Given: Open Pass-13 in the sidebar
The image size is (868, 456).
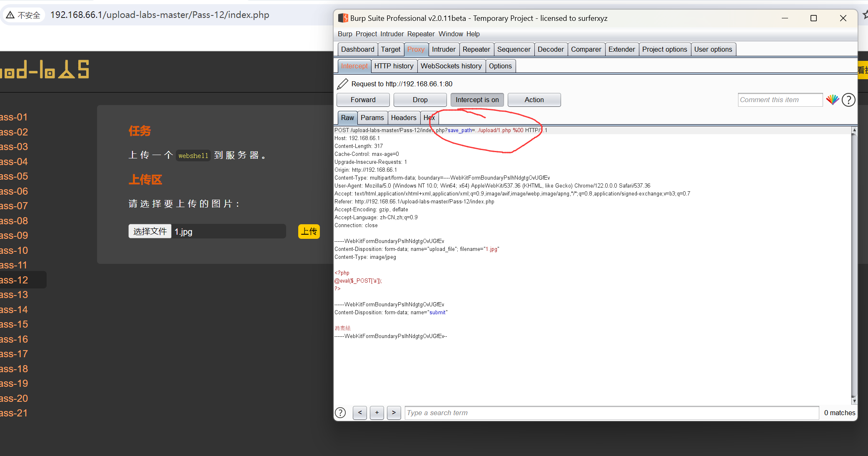Looking at the screenshot, I should pyautogui.click(x=14, y=295).
